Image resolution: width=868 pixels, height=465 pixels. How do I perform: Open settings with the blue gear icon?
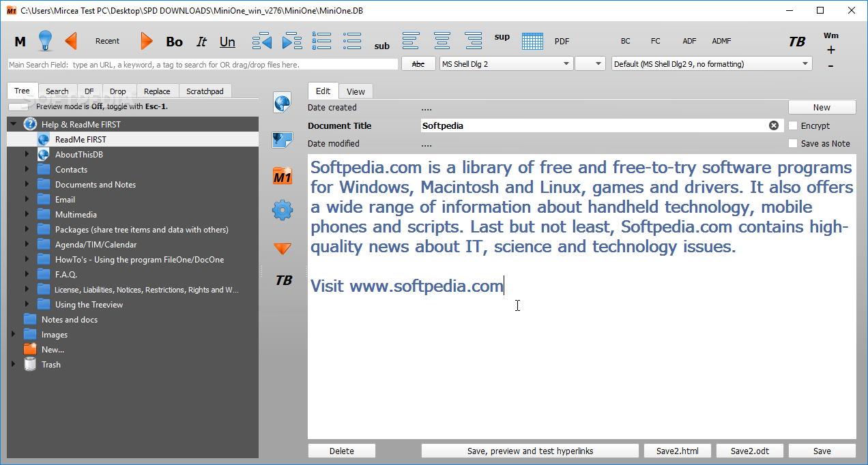[283, 210]
